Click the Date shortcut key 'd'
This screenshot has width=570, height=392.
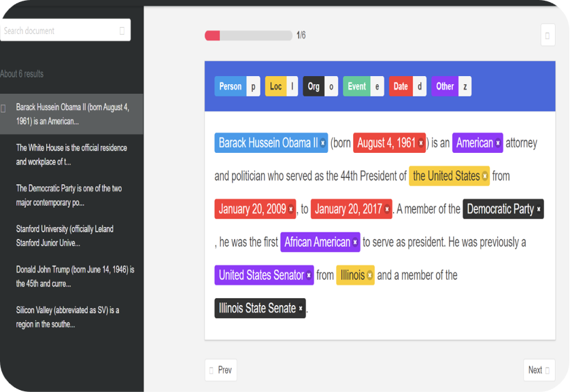pyautogui.click(x=420, y=86)
